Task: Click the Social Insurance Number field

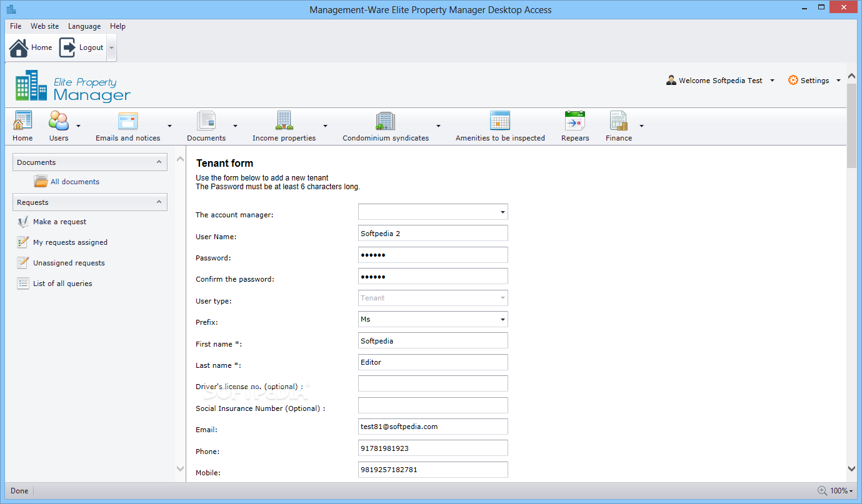Action: (433, 405)
